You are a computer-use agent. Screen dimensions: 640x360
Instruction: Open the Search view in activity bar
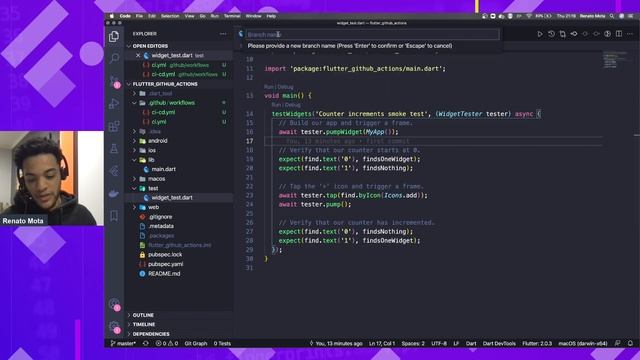click(x=114, y=58)
